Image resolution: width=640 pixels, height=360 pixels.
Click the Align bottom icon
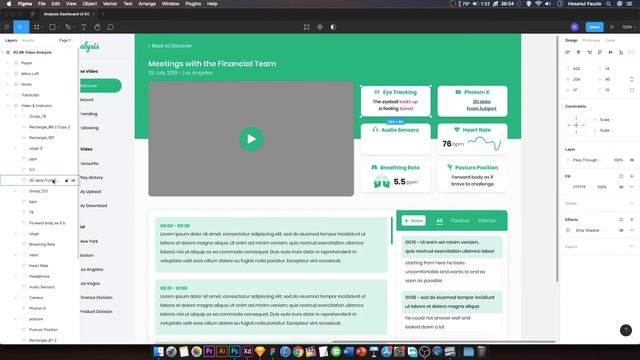621,52
